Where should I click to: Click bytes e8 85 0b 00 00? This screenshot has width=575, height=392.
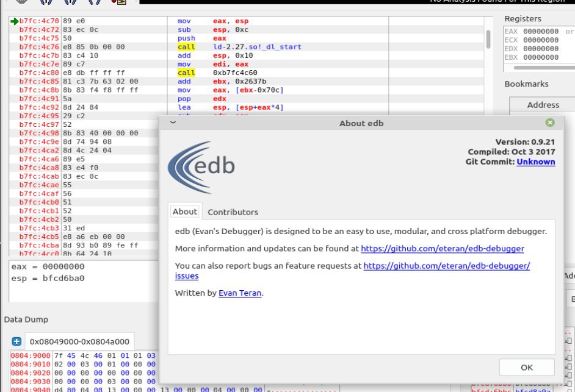(94, 47)
